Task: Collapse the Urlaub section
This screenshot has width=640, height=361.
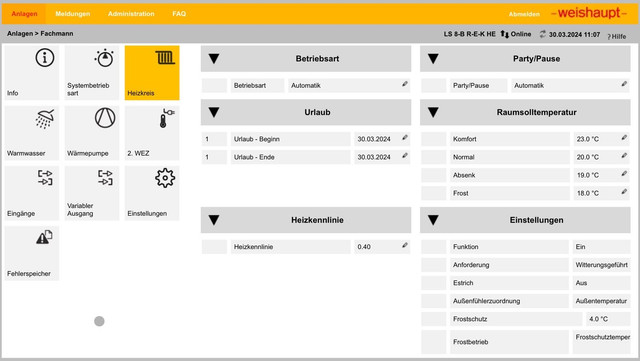Action: coord(214,112)
